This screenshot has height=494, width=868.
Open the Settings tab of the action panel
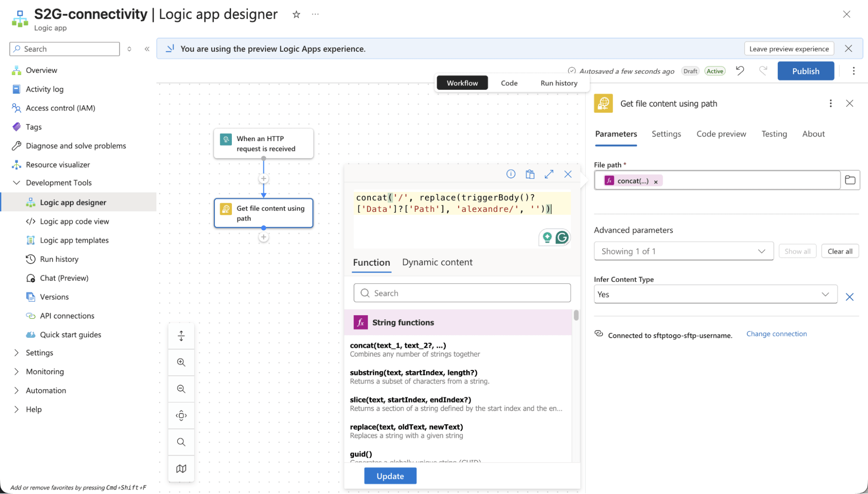coord(666,134)
